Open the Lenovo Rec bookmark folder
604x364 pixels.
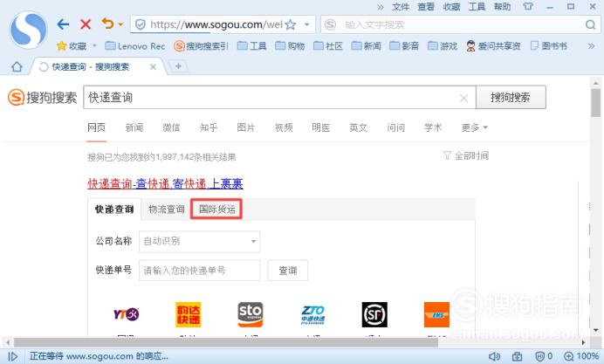click(x=135, y=46)
